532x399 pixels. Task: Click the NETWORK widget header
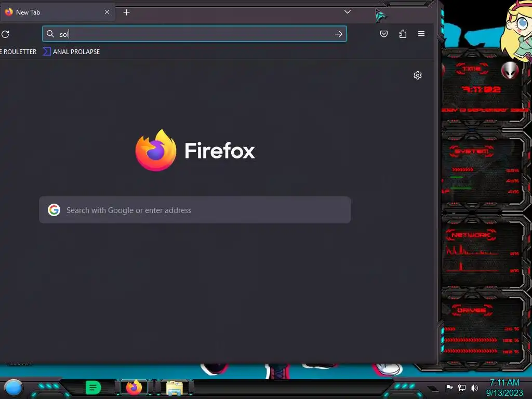pyautogui.click(x=471, y=234)
